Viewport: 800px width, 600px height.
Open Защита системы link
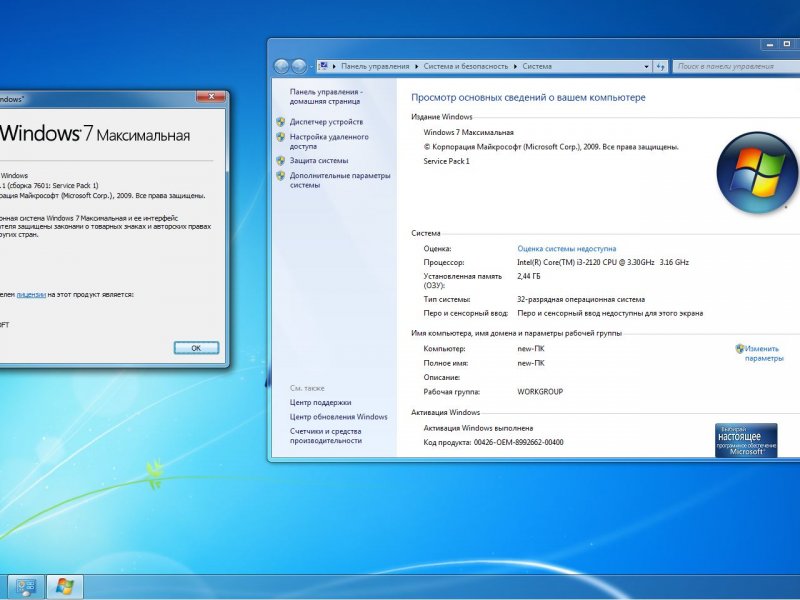pyautogui.click(x=319, y=161)
